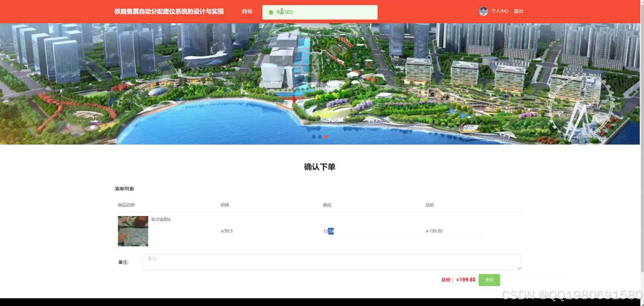Image resolution: width=644 pixels, height=306 pixels.
Task: Click the 购买成功 notification banner
Action: click(x=320, y=12)
